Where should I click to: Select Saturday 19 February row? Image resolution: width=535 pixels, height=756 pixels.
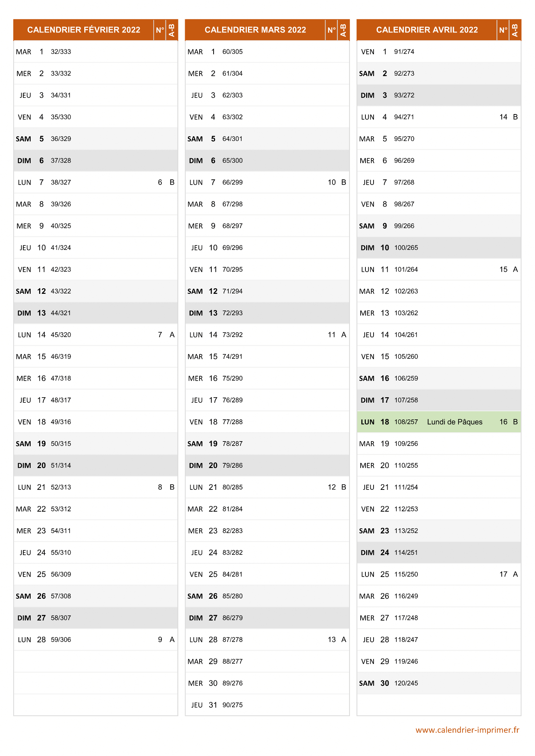[x=96, y=444]
